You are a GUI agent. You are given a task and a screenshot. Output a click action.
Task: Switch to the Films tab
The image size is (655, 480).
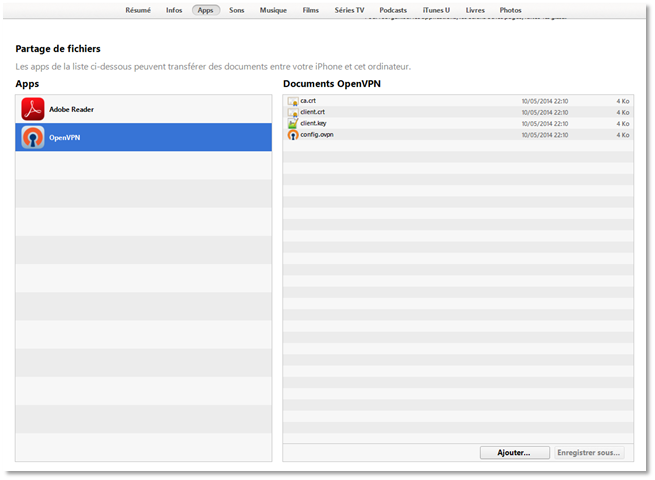[x=311, y=10]
